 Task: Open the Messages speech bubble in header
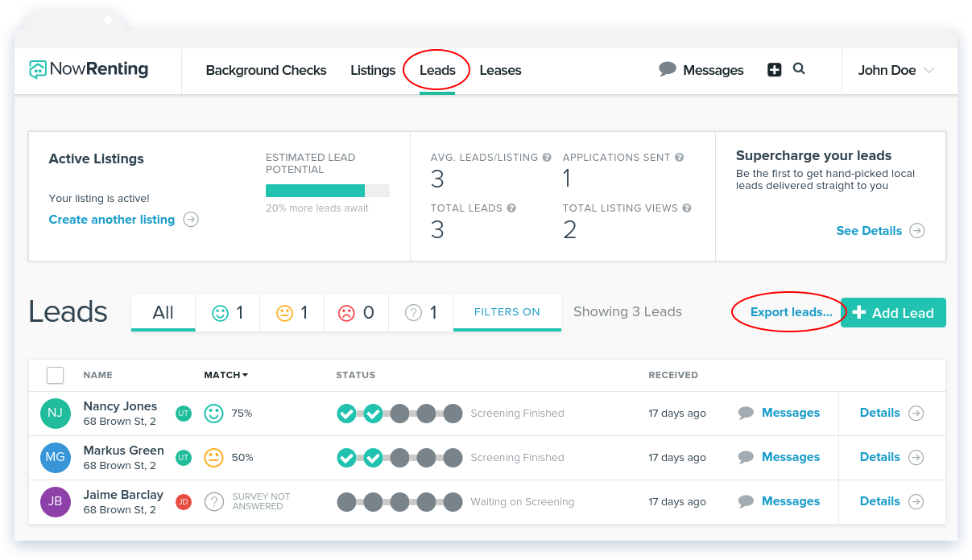coord(667,70)
